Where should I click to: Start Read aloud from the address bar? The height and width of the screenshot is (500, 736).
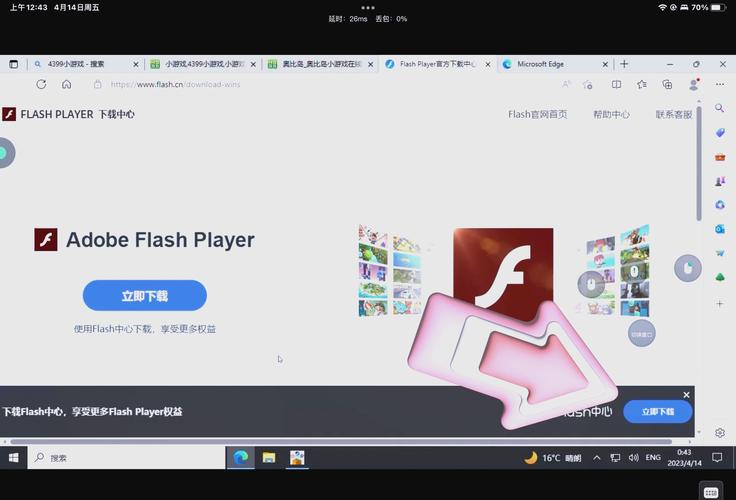click(x=566, y=85)
